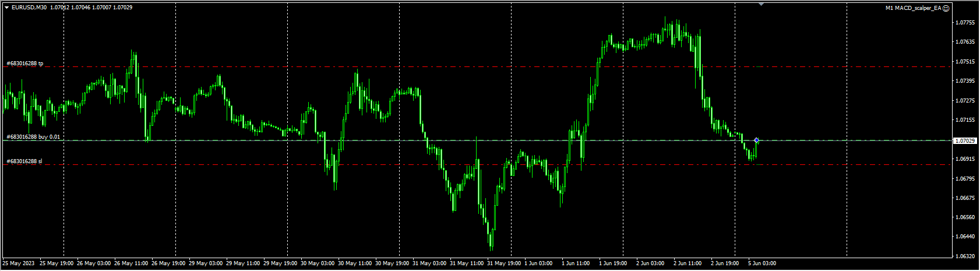Click the 31 May 11:00 time label

click(467, 263)
